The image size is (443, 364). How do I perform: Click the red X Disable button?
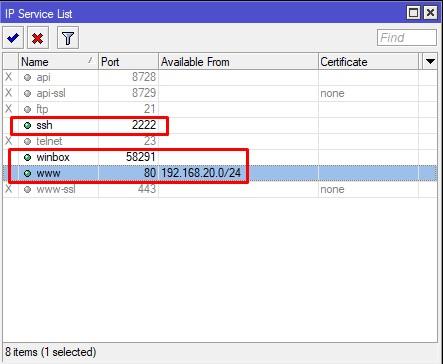(38, 38)
